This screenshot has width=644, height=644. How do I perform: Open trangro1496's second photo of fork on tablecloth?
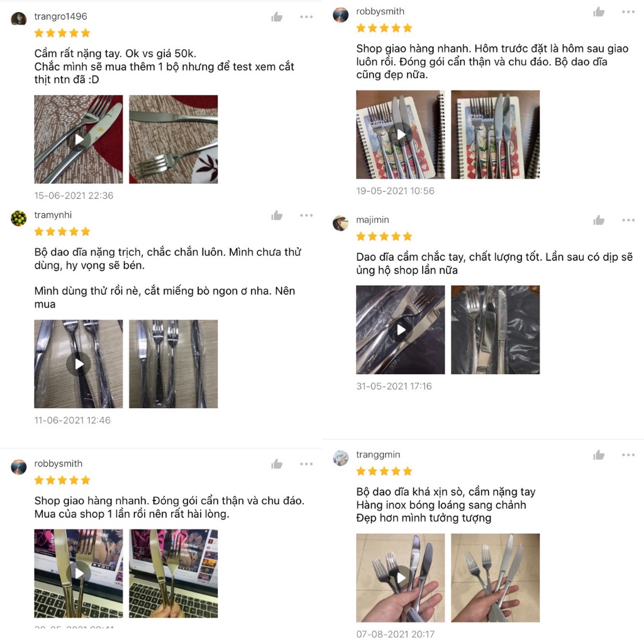(x=174, y=139)
